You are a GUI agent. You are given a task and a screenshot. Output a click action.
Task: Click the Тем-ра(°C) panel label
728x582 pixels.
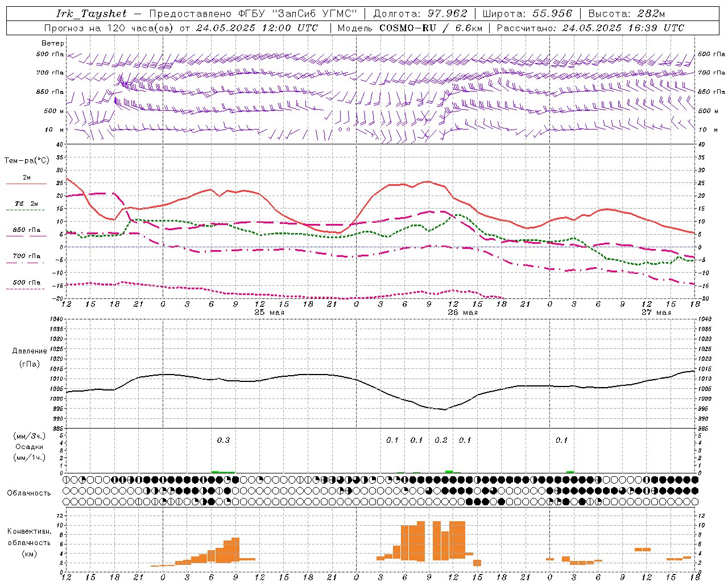point(27,161)
